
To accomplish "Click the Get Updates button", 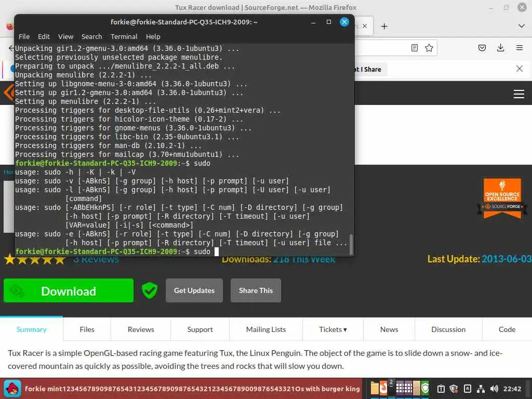I will 194,290.
